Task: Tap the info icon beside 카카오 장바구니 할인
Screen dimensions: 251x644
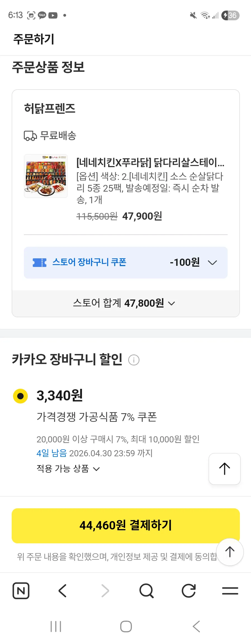Action: tap(134, 360)
